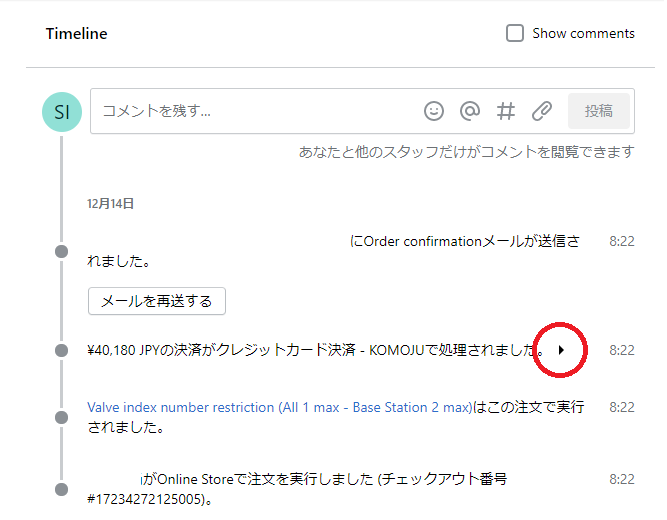The image size is (667, 520).
Task: Select the ¥40,180 JPY payment entry text
Action: (316, 350)
